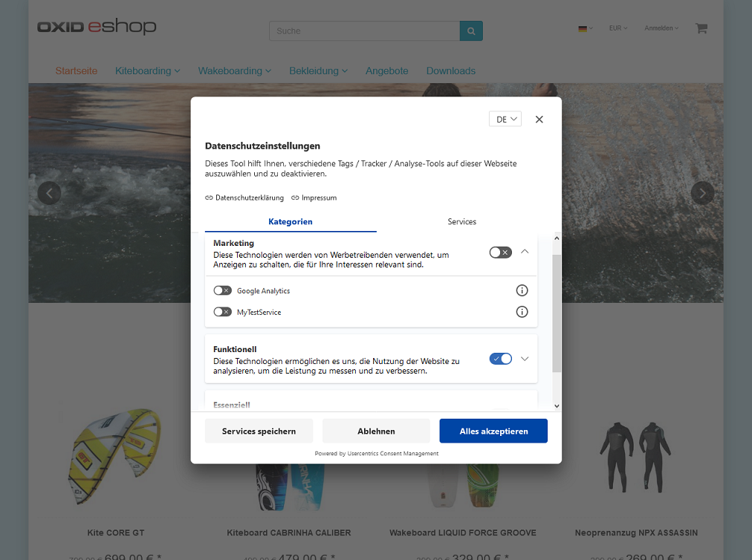Switch to the Services tab

(461, 222)
